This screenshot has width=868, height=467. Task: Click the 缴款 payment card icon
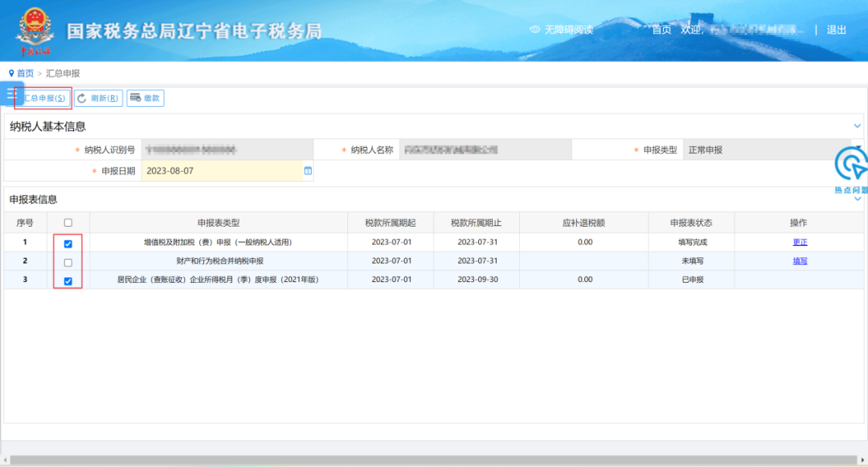(136, 98)
